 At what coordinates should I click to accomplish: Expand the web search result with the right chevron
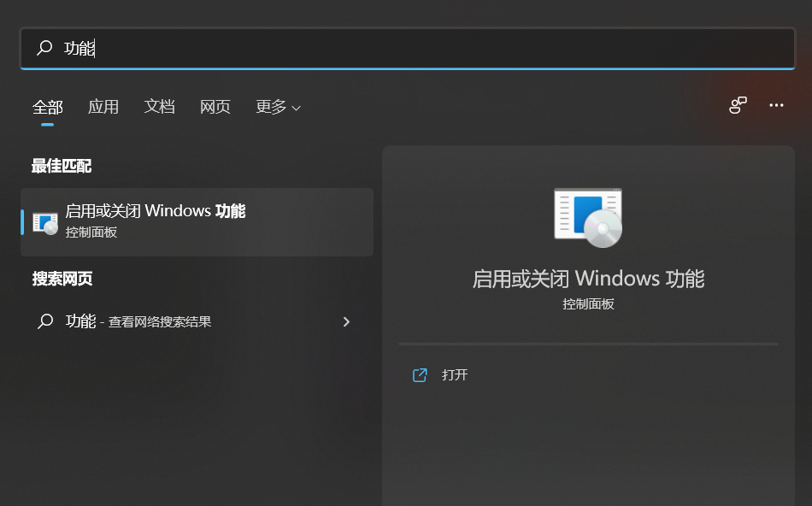(x=346, y=321)
